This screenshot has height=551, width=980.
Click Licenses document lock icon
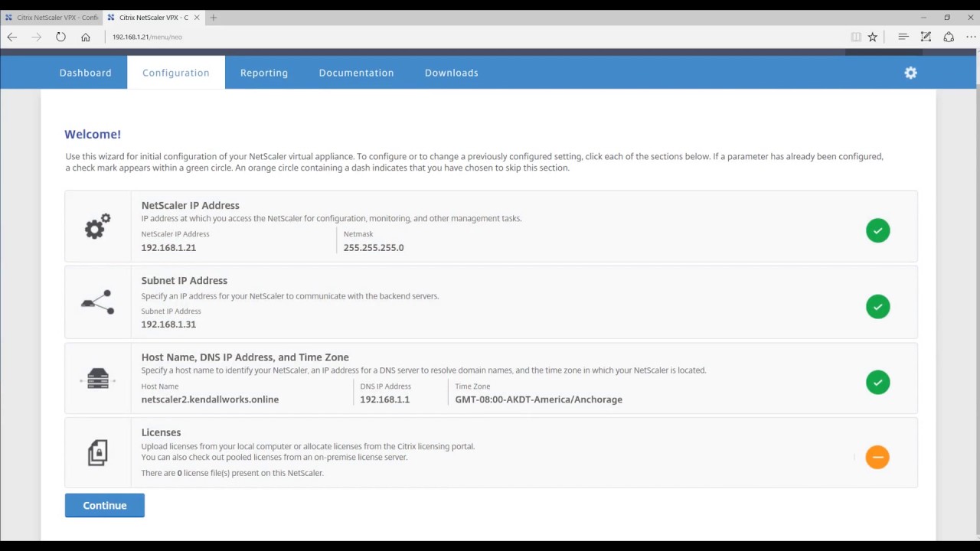(x=98, y=453)
